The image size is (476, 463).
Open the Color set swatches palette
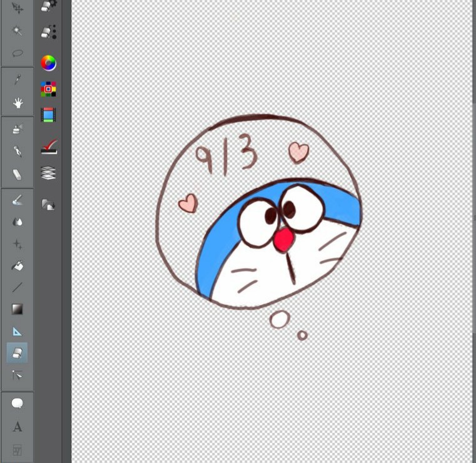[49, 89]
